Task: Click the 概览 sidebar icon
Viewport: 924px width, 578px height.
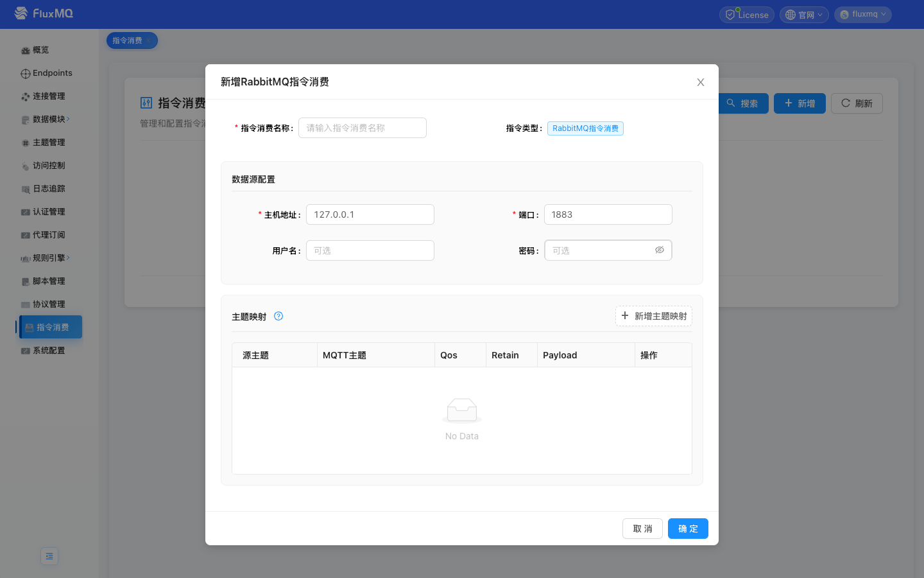Action: point(26,50)
